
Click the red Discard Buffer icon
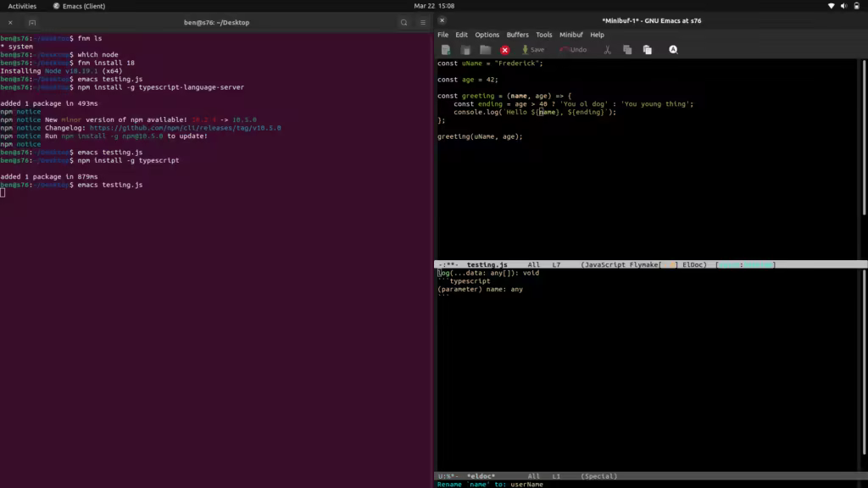pyautogui.click(x=505, y=50)
